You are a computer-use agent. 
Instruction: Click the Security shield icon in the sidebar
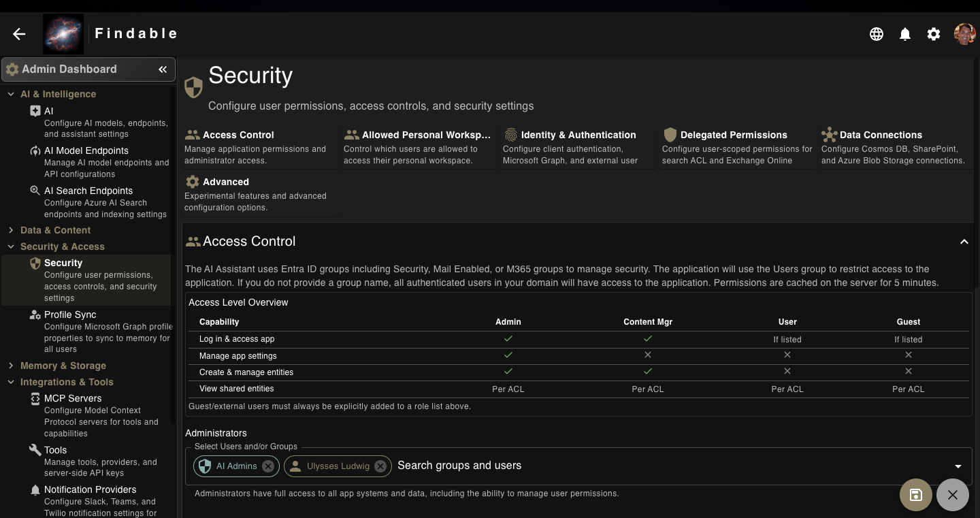[35, 263]
